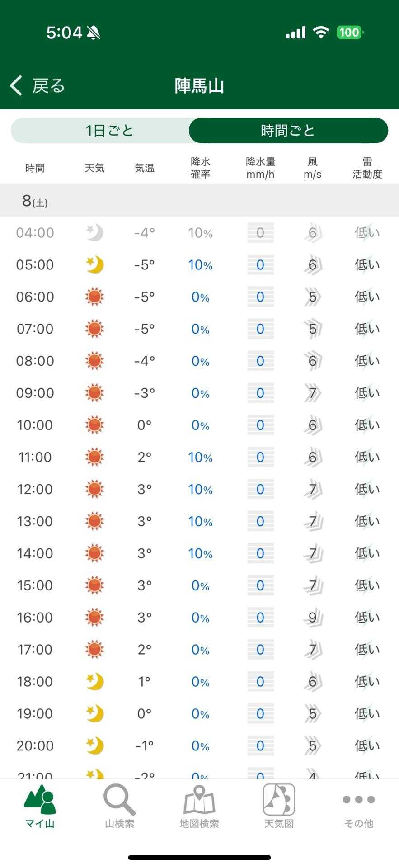
Task: Tap the 8(土) date header
Action: click(35, 201)
